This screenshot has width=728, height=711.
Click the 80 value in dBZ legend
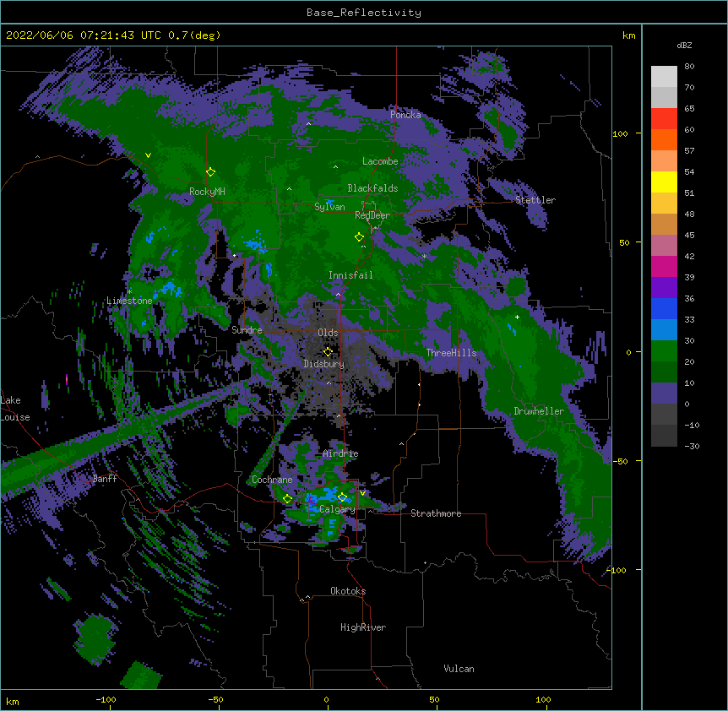coord(689,67)
